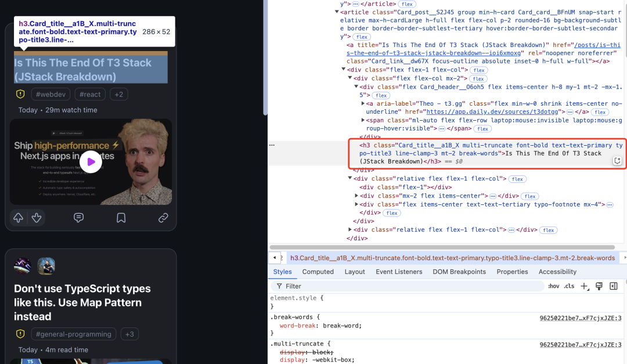
Task: Play the JStack breakdown video
Action: click(91, 162)
